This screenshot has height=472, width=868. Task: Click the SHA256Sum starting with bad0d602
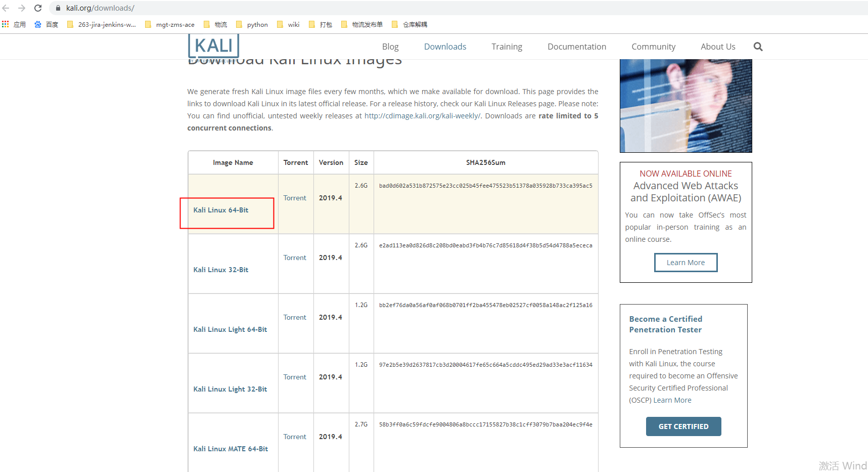[486, 186]
